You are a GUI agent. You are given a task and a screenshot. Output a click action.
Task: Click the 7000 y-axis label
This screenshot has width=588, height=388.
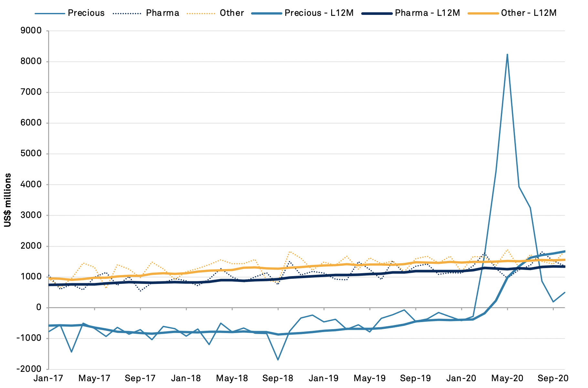31,92
